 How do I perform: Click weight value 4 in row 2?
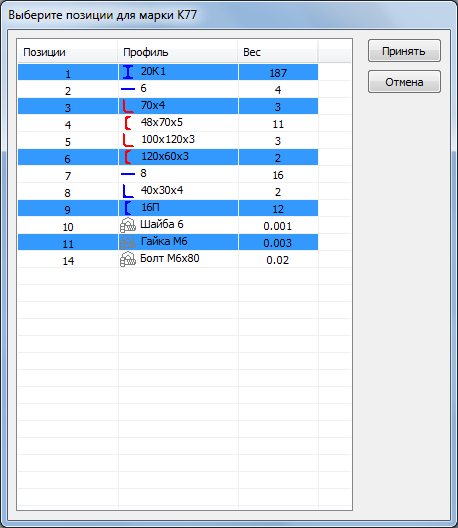[x=278, y=90]
